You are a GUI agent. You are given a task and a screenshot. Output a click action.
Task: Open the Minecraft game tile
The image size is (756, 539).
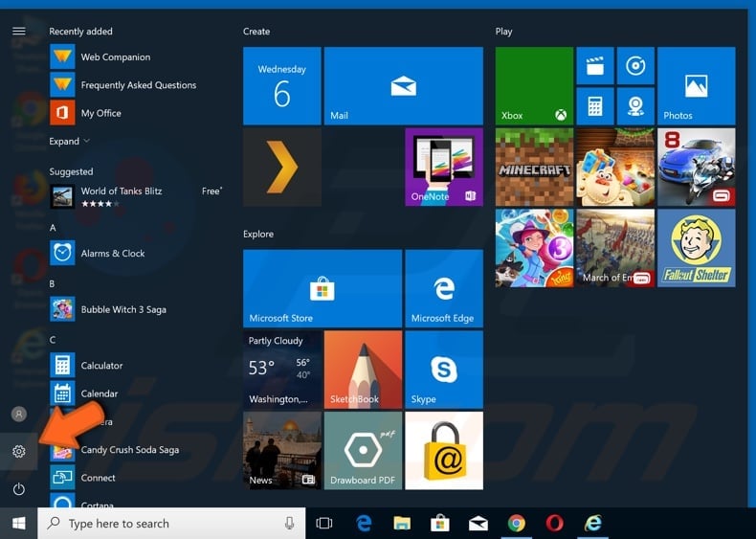tap(534, 168)
